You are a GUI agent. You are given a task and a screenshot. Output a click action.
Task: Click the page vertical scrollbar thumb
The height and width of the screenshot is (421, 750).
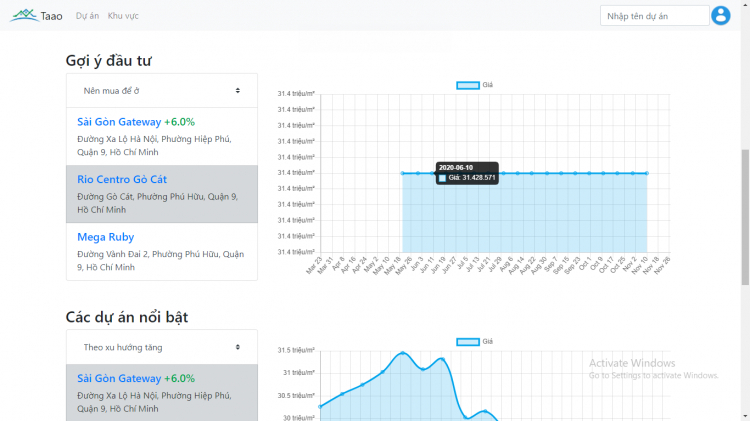[x=745, y=217]
